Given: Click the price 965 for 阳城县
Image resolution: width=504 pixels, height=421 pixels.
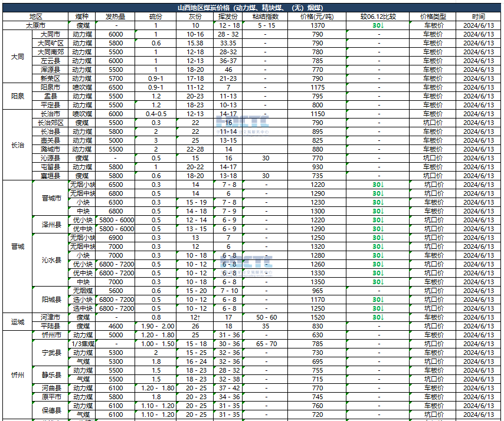Looking at the screenshot, I should (x=318, y=291).
